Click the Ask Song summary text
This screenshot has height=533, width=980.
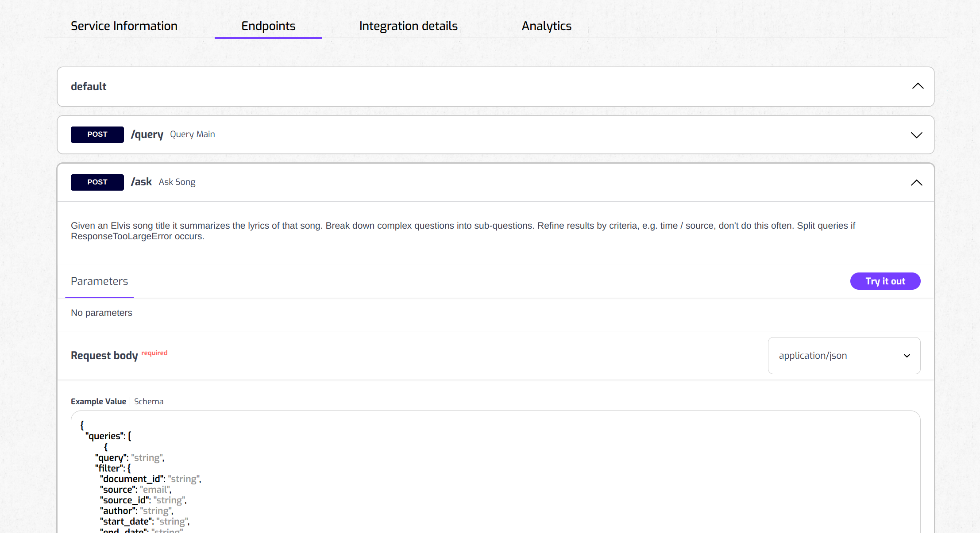click(177, 182)
